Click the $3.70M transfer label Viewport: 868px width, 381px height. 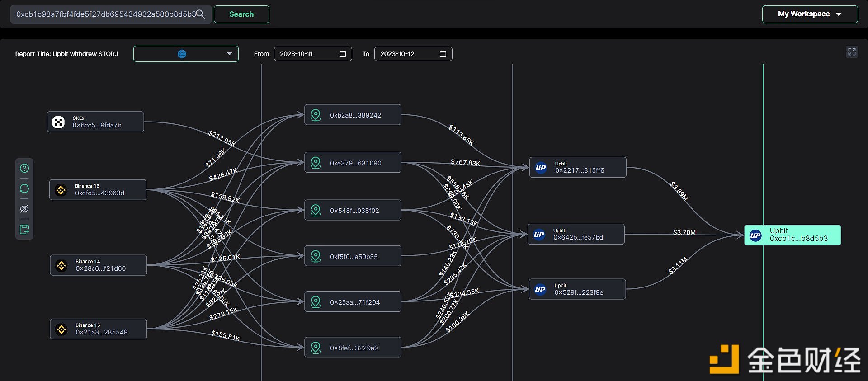[x=684, y=232]
